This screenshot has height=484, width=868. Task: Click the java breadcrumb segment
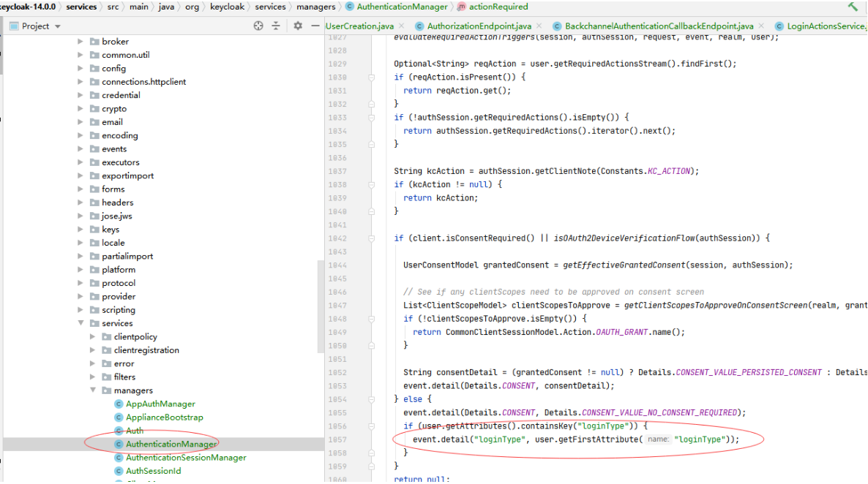pyautogui.click(x=166, y=7)
